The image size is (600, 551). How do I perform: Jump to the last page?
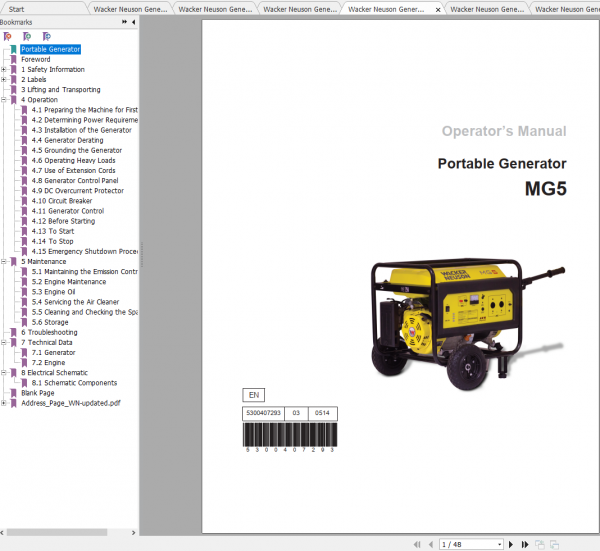pyautogui.click(x=525, y=544)
